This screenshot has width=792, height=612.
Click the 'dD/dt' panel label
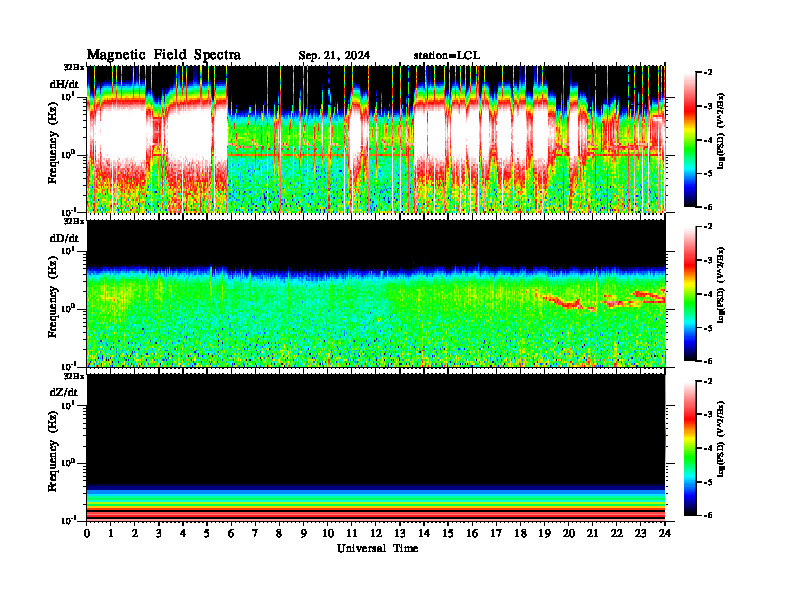pyautogui.click(x=64, y=238)
